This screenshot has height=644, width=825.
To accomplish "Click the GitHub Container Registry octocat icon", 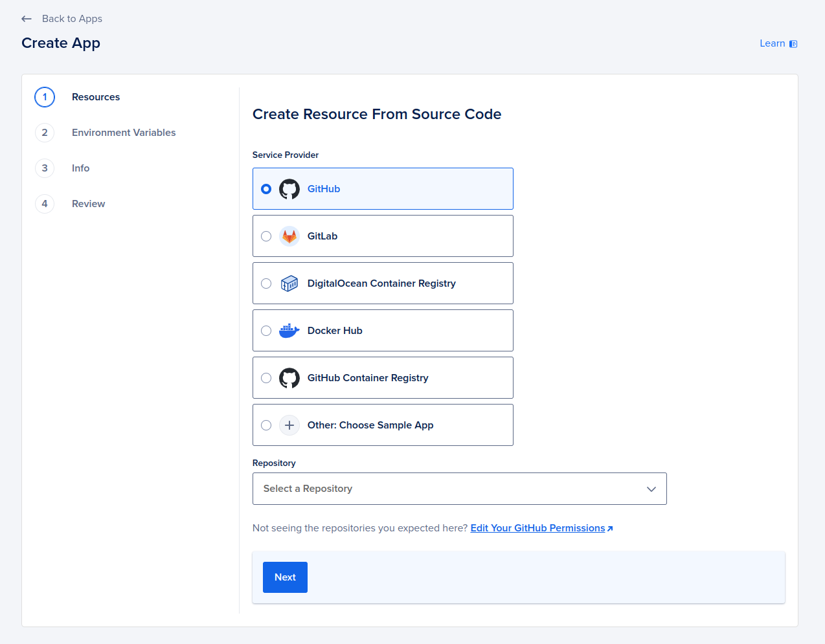I will click(289, 377).
